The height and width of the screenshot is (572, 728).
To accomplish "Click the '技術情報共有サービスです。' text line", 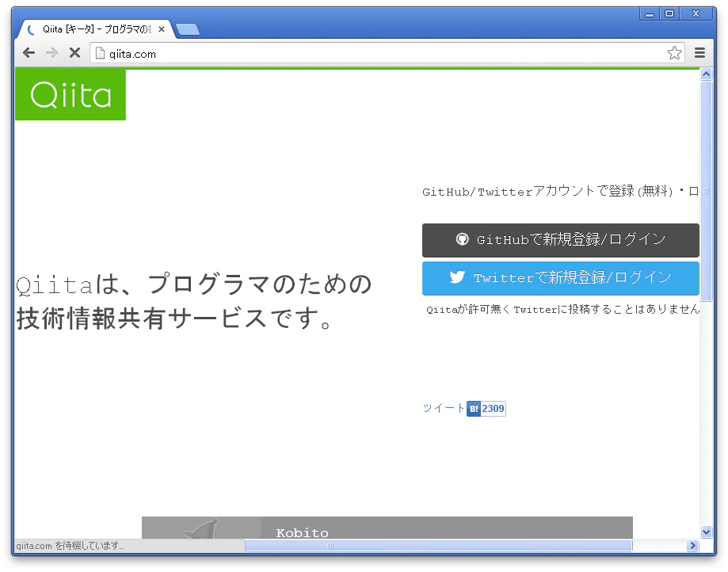I will tap(174, 319).
